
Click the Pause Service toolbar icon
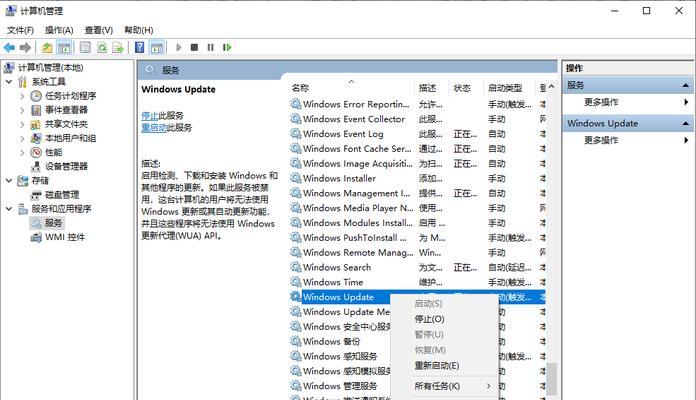(210, 47)
